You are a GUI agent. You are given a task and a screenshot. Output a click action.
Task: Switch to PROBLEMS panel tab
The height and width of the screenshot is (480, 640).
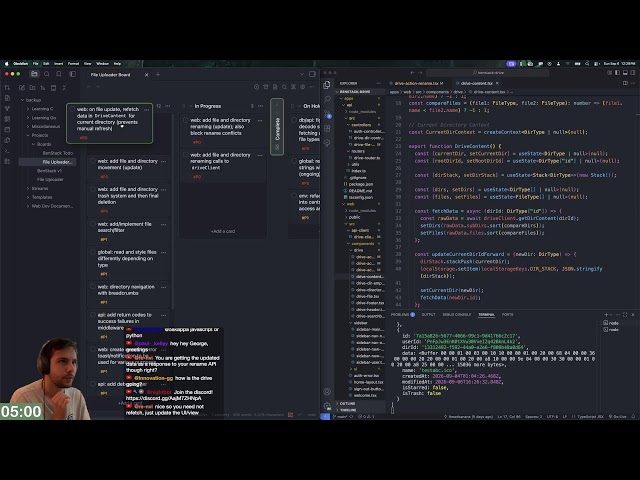pyautogui.click(x=400, y=314)
